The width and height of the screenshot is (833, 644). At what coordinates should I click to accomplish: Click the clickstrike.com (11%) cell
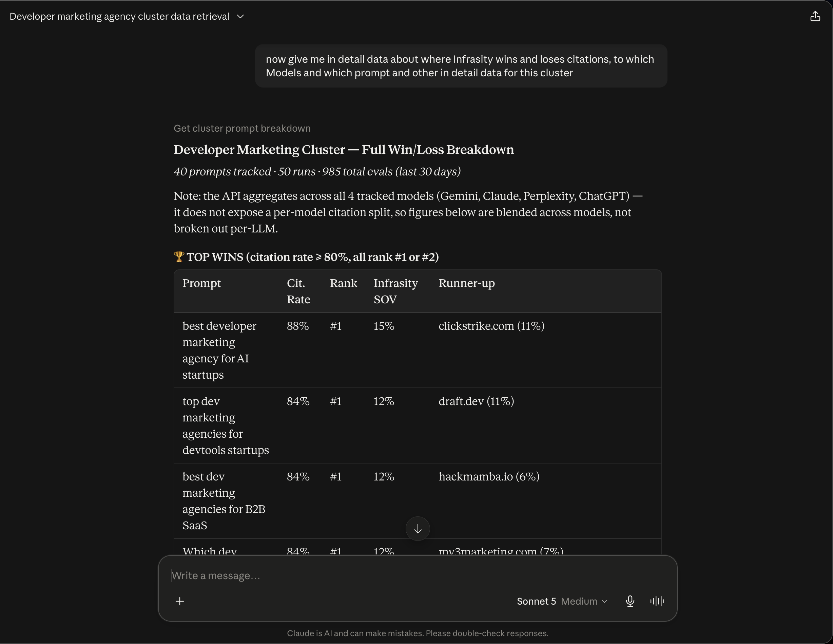point(492,326)
